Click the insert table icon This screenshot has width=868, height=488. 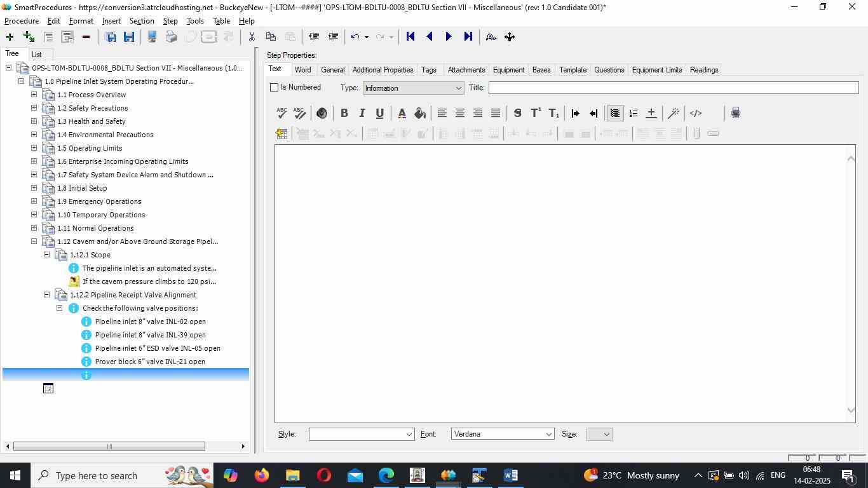tap(281, 133)
